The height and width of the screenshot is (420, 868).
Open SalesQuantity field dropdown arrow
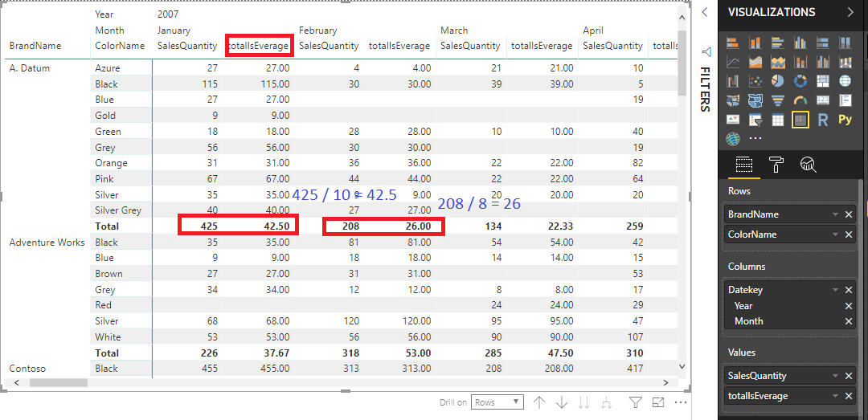point(835,376)
